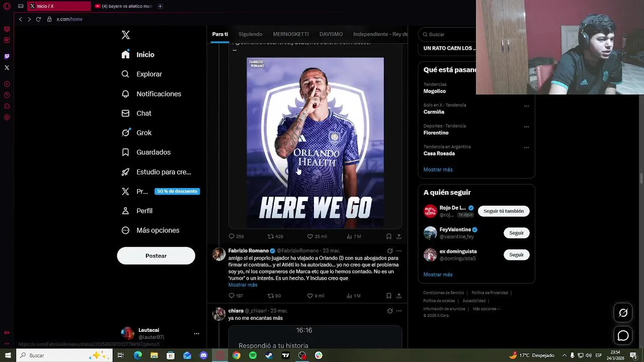Select the Para ti tab
Screen dimensions: 644x362
point(220,34)
